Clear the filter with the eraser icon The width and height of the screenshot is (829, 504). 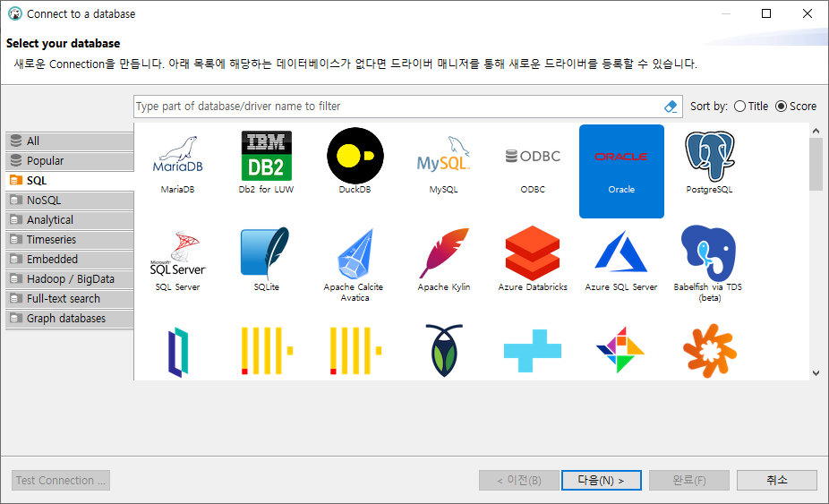coord(671,107)
